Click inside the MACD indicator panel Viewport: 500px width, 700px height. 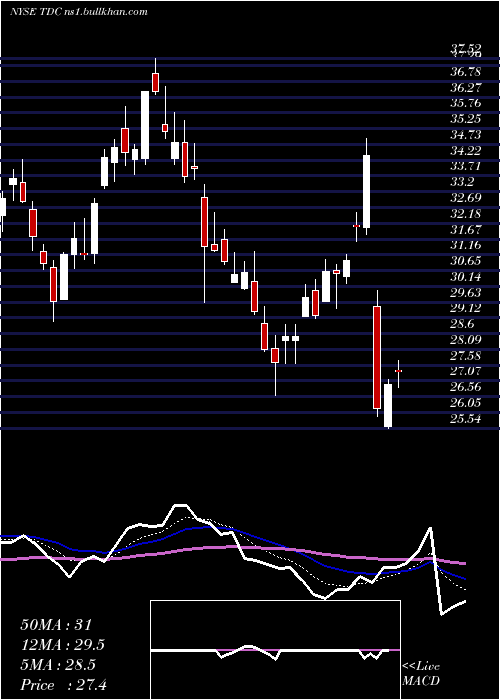click(x=275, y=650)
